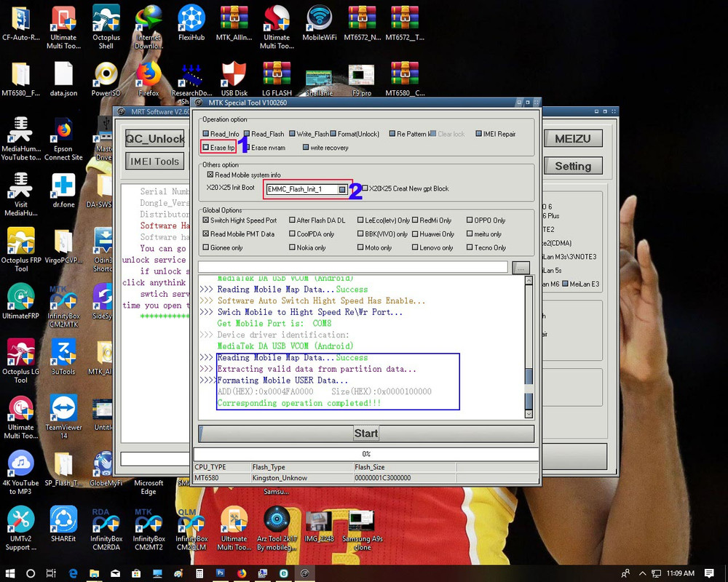Open 4K YouTube to MP3 shortcut
728x582 pixels.
click(x=21, y=472)
